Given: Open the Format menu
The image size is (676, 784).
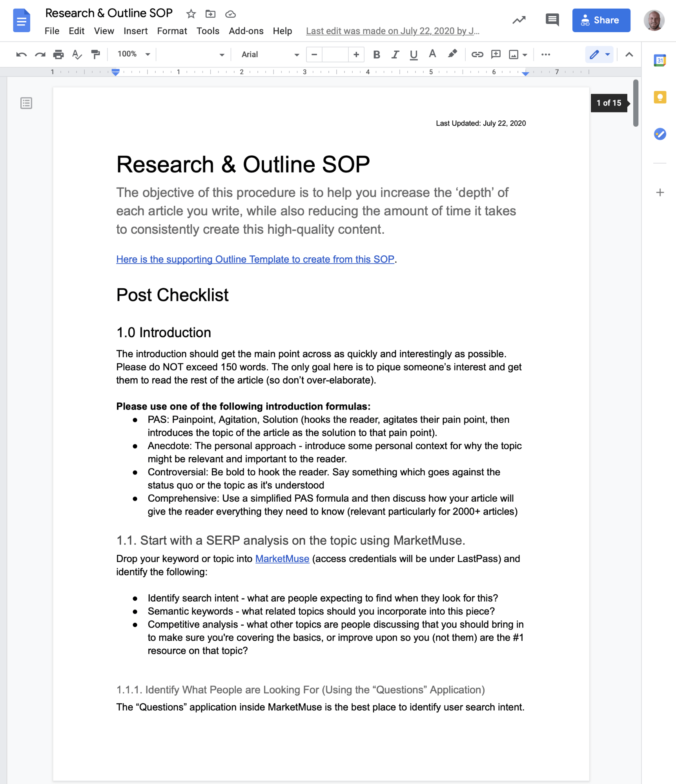Looking at the screenshot, I should [x=172, y=31].
